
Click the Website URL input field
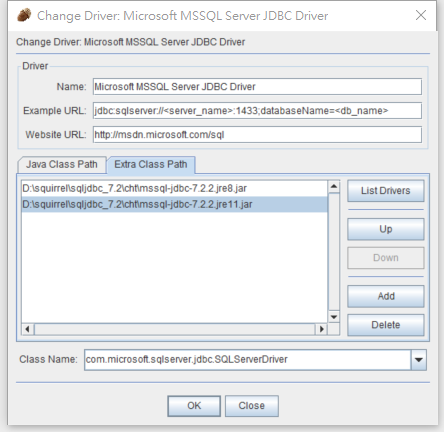click(x=257, y=135)
